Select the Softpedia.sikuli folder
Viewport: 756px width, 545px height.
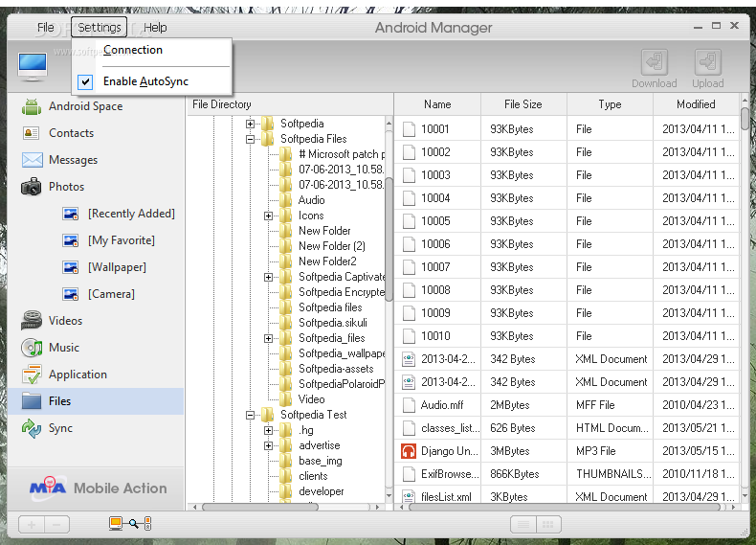click(x=333, y=323)
